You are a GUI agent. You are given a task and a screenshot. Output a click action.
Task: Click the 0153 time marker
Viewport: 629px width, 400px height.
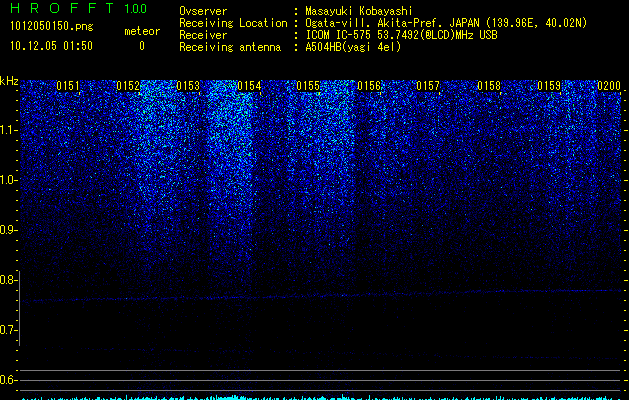click(188, 86)
